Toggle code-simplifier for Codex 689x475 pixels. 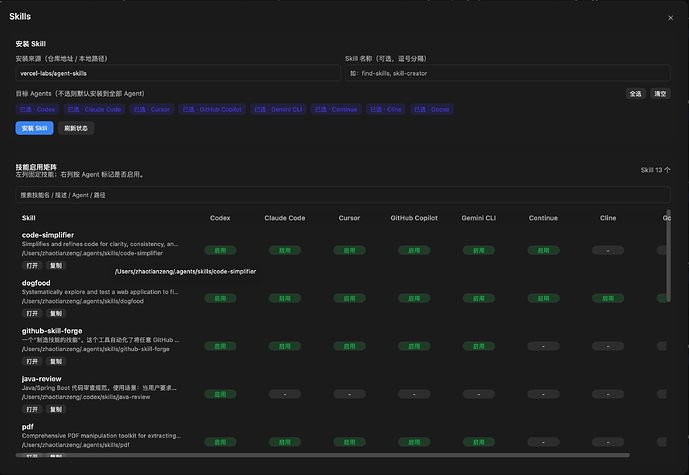[x=220, y=250]
